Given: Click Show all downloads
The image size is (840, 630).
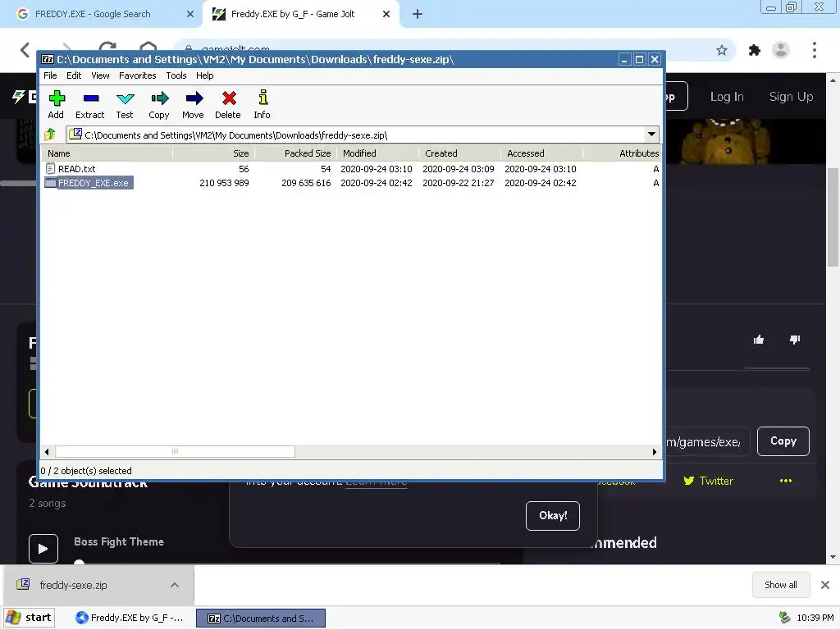Looking at the screenshot, I should tap(781, 584).
